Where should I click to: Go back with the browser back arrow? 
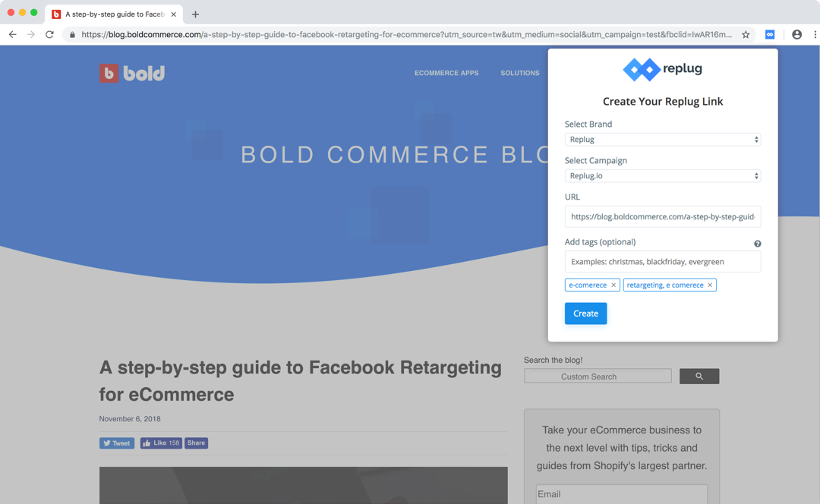(13, 34)
